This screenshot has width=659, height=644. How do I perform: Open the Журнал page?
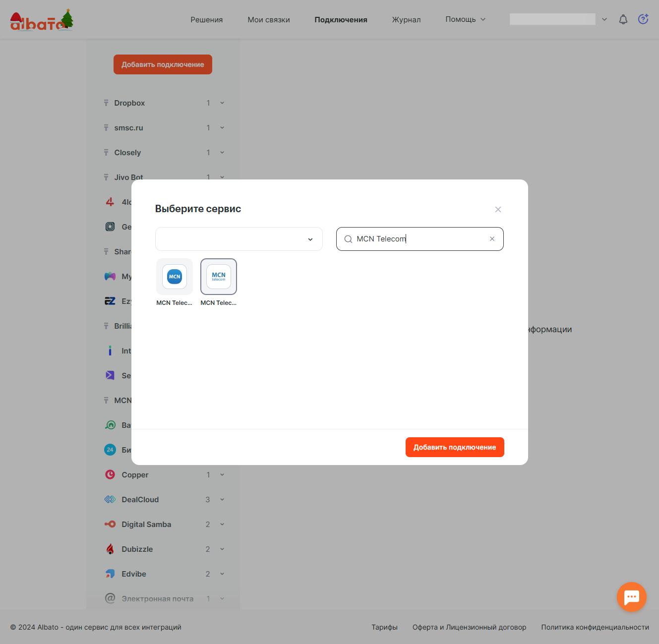(406, 20)
